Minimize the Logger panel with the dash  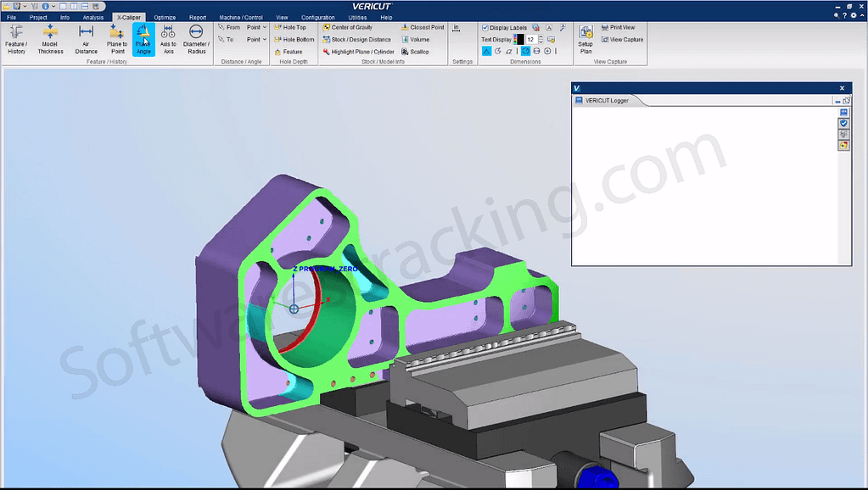pos(837,101)
